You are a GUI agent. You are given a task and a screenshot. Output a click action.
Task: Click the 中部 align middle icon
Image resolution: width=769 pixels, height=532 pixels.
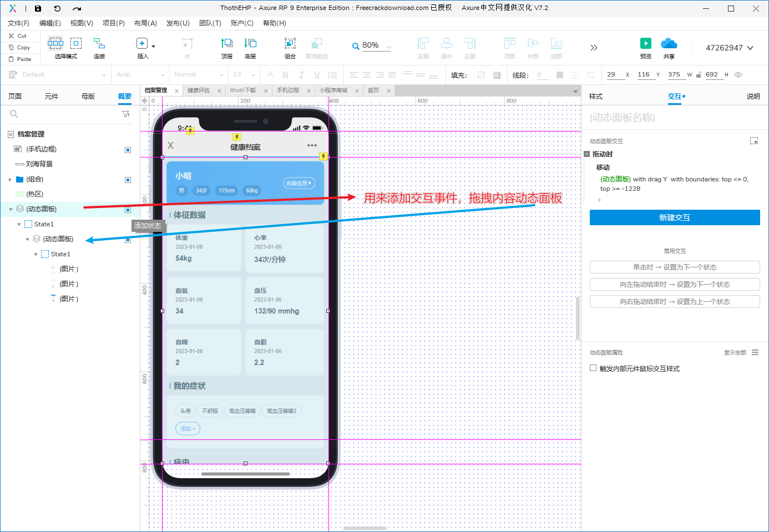point(533,43)
